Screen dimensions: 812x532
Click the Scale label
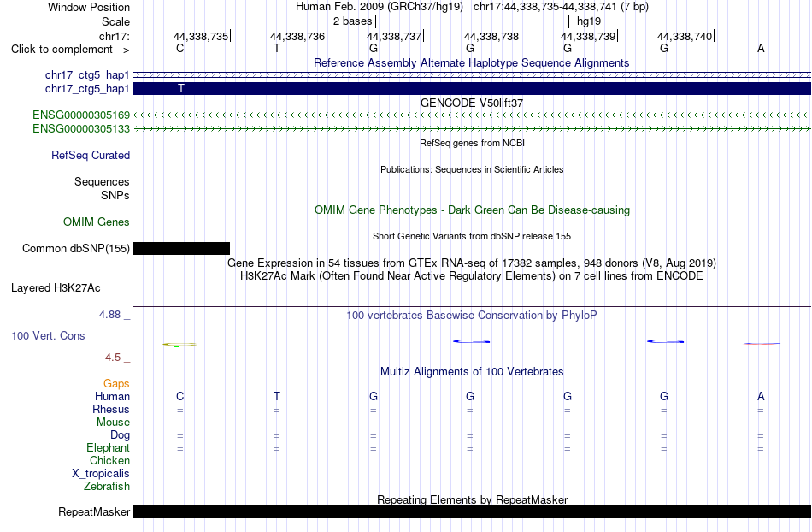[x=116, y=21]
